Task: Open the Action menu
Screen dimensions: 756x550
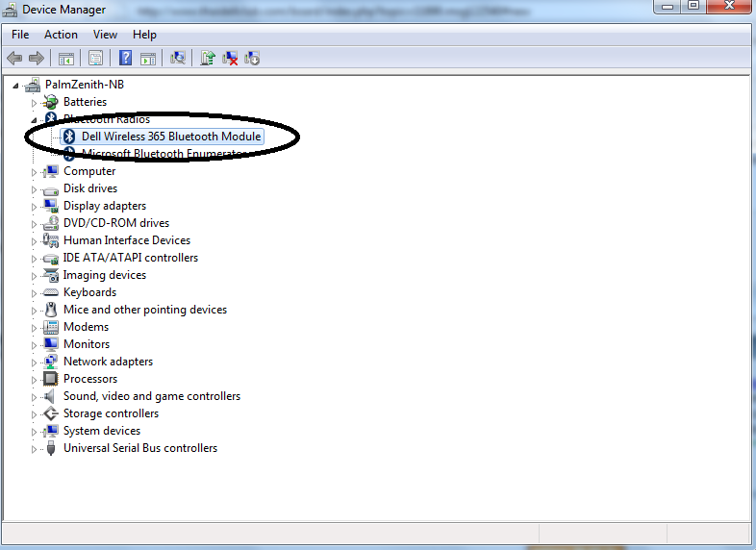Action: (61, 35)
